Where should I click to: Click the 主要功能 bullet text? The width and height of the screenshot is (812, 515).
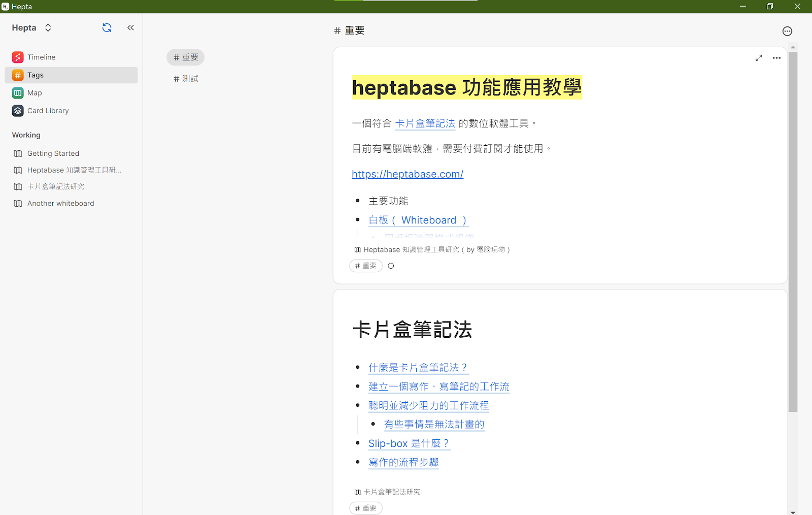(x=388, y=201)
